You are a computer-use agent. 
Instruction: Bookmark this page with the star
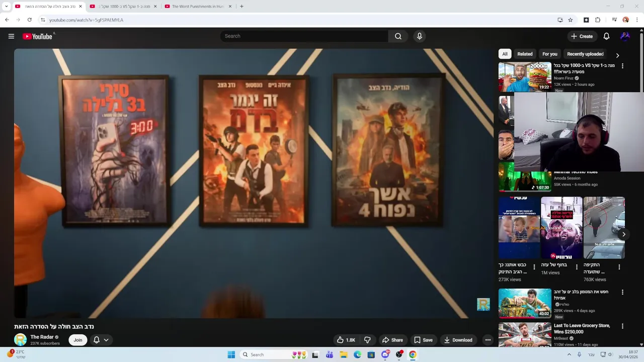570,20
